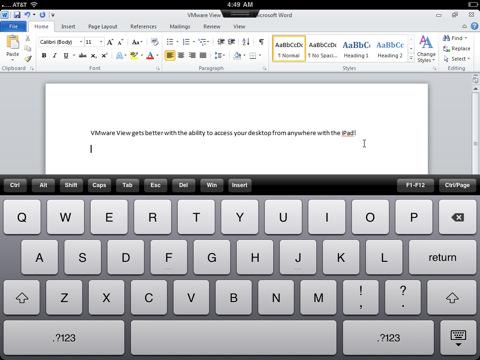This screenshot has height=360, width=480.
Task: Expand the Styles gallery more arrow
Action: [x=411, y=59]
